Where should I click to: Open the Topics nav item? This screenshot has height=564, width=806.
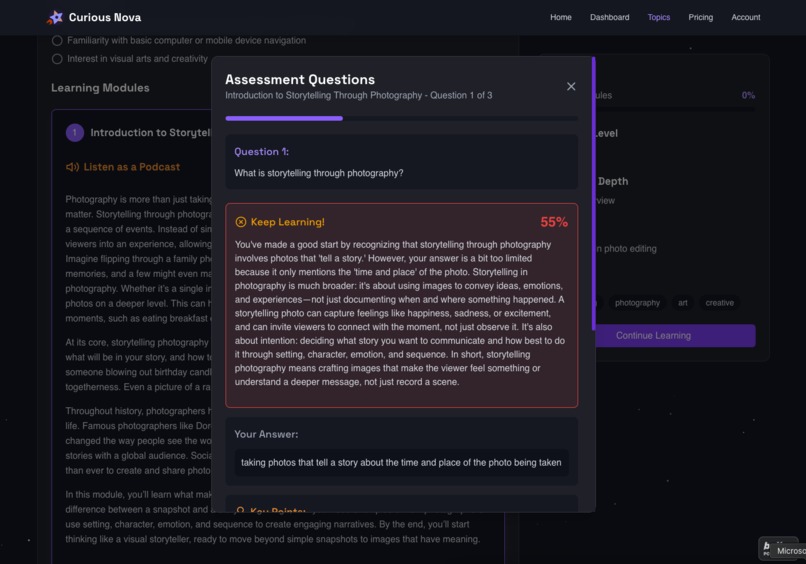pos(658,17)
